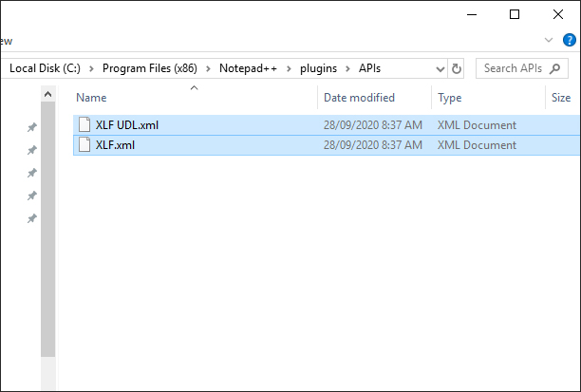This screenshot has height=392, width=581.
Task: Expand chevron after plugins breadcrumb
Action: coord(347,69)
